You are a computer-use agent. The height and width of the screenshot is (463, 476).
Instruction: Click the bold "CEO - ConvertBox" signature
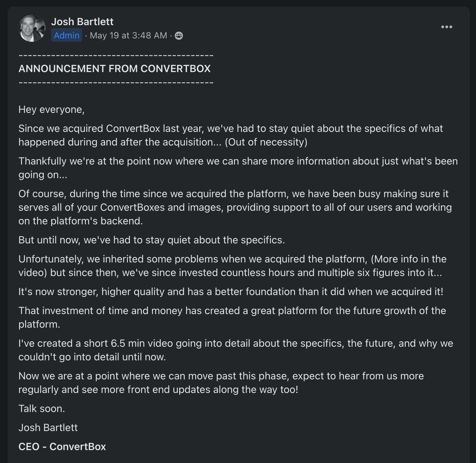[62, 447]
